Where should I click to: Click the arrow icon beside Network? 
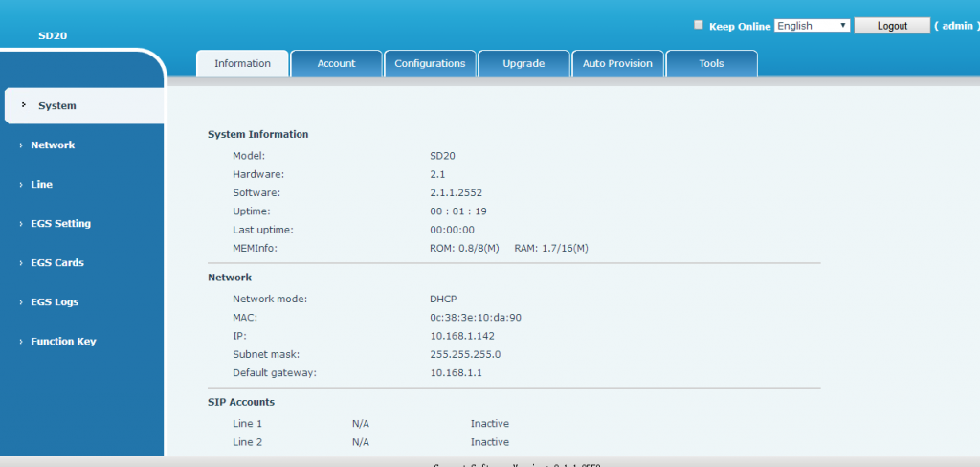point(20,145)
